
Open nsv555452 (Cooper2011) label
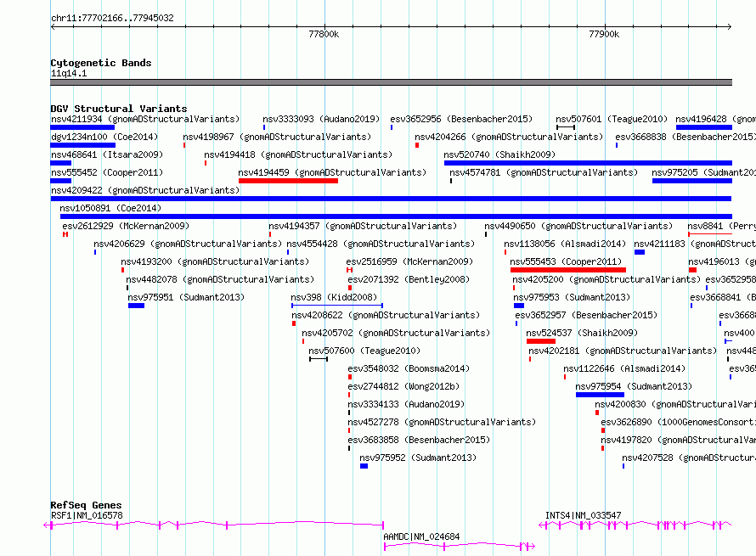click(107, 172)
